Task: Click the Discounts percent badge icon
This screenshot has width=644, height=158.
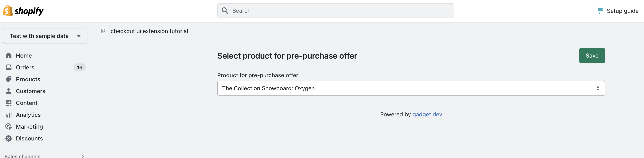Action: (9, 138)
